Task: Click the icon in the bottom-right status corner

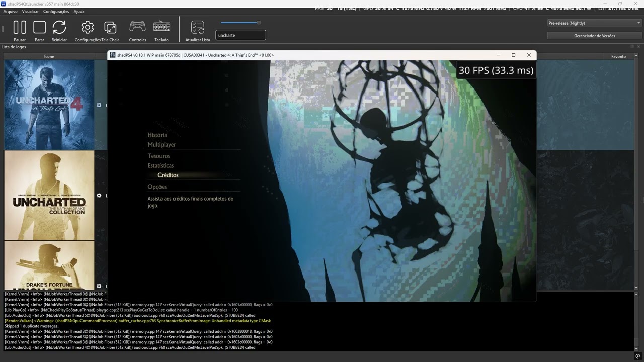Action: click(x=638, y=357)
